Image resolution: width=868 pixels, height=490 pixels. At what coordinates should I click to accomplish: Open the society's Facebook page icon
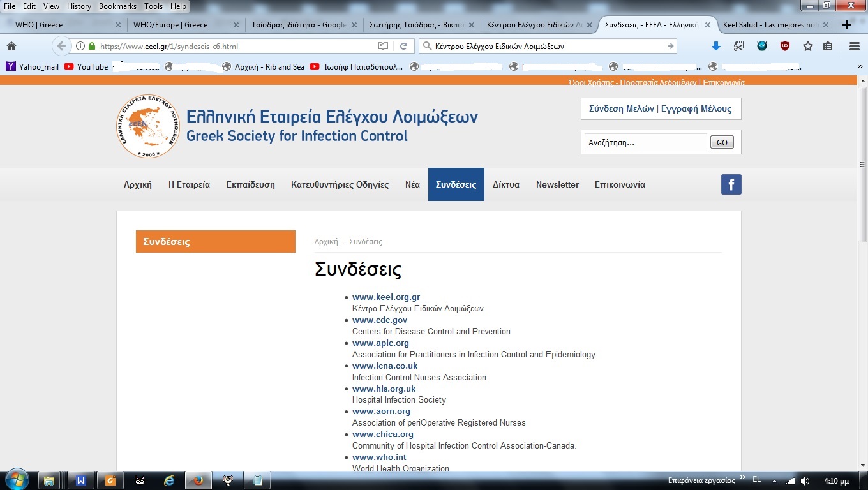coord(731,184)
